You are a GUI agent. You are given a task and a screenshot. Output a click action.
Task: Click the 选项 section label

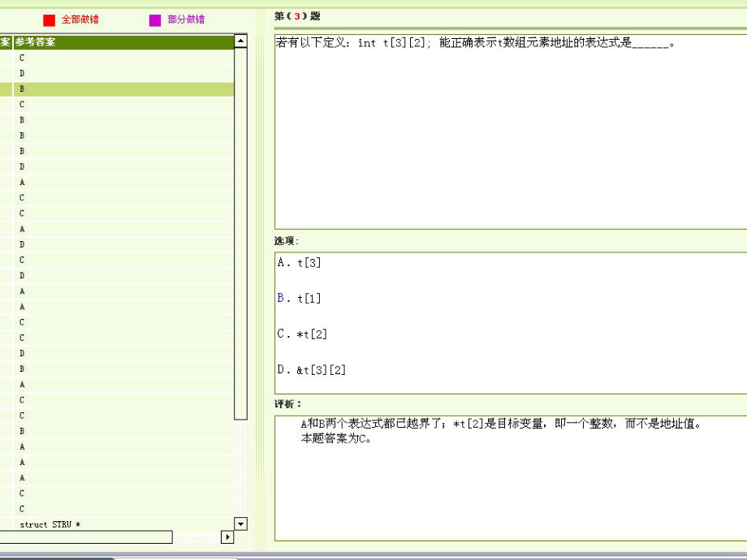(287, 241)
